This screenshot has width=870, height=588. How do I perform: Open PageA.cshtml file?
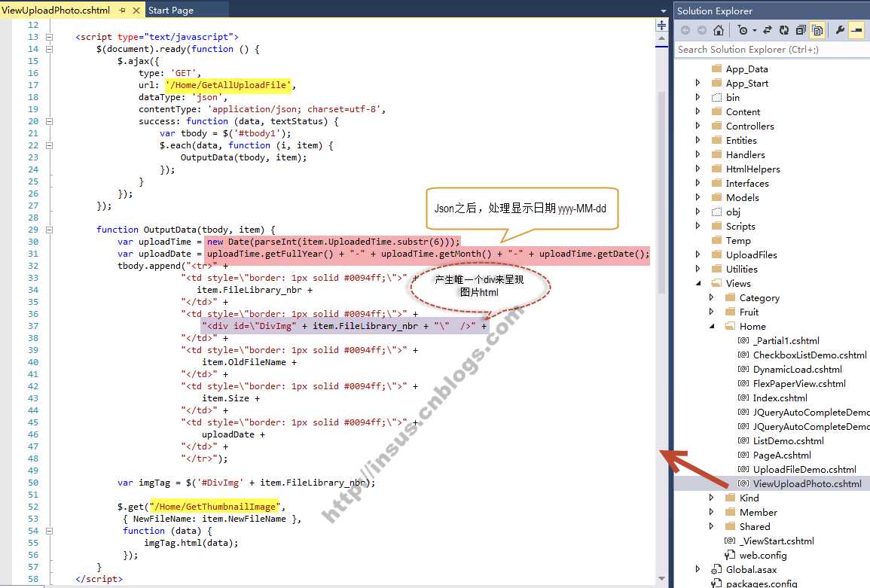click(782, 455)
